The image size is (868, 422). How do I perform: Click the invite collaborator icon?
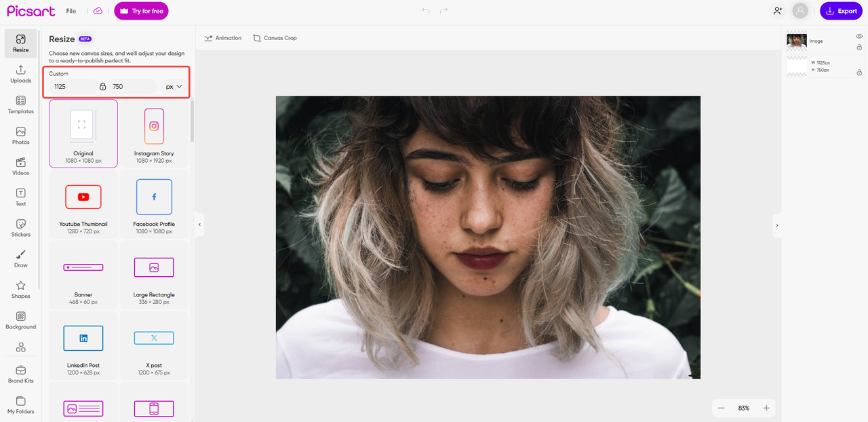tap(777, 11)
